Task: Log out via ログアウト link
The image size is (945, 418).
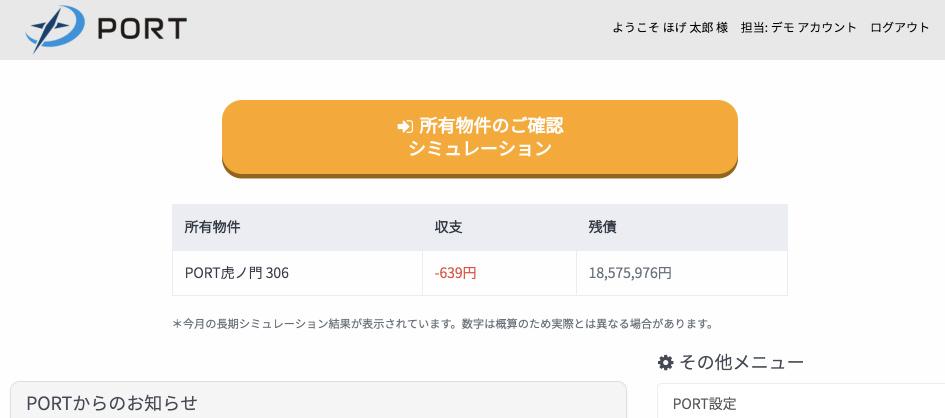Action: (900, 28)
